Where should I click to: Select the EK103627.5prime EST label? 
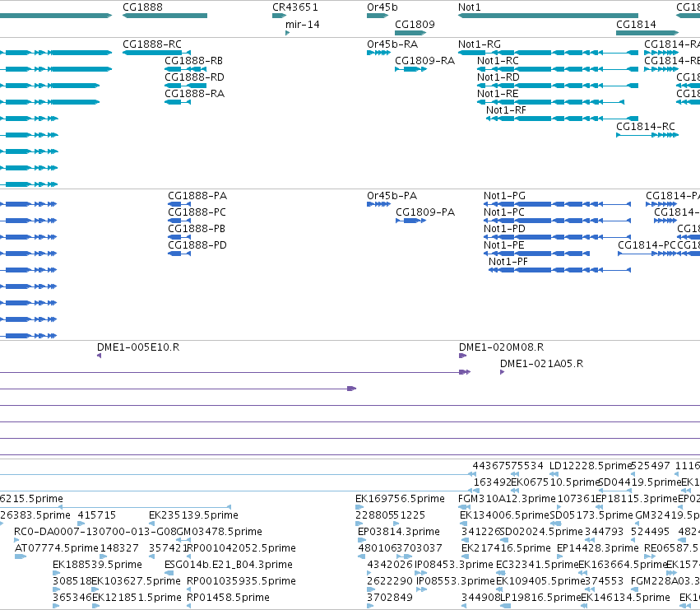point(137,581)
